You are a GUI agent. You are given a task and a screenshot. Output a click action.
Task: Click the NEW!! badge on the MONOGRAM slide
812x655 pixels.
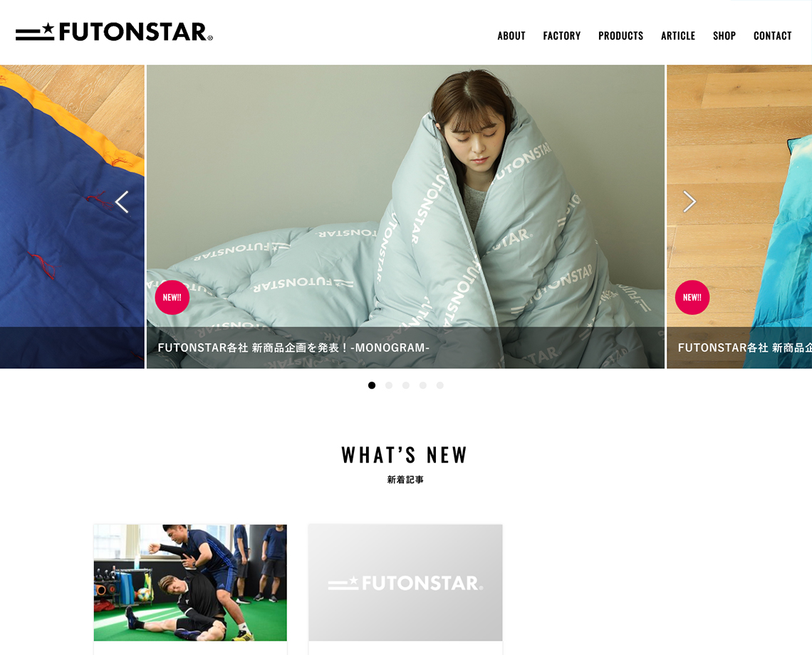point(172,297)
